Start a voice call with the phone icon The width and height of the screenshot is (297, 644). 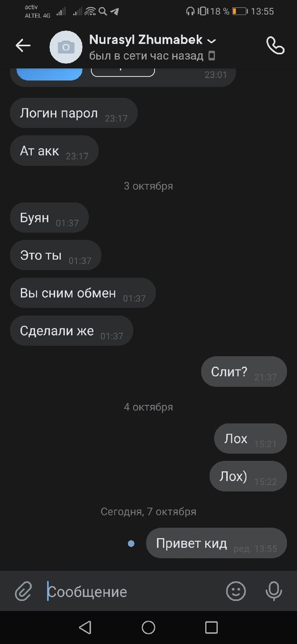point(275,45)
